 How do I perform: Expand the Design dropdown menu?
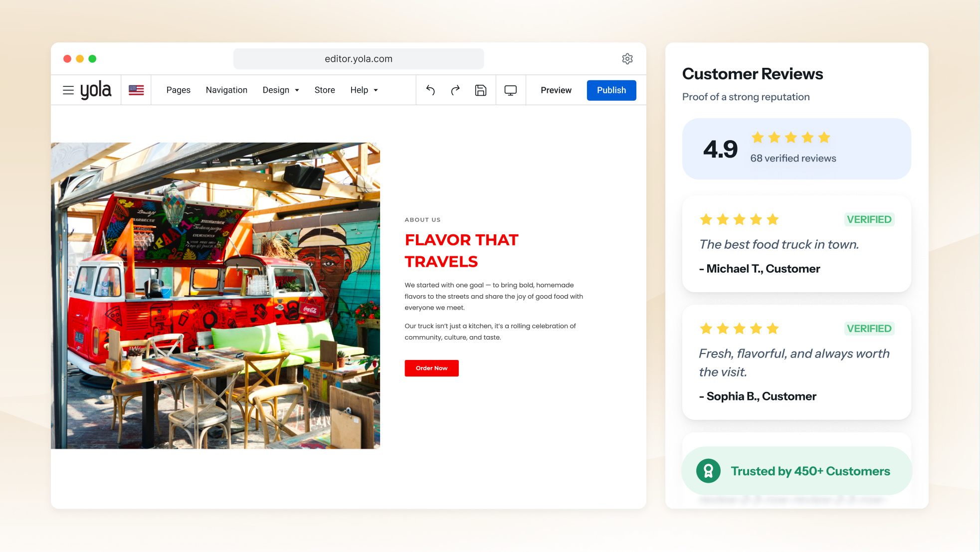pyautogui.click(x=281, y=90)
